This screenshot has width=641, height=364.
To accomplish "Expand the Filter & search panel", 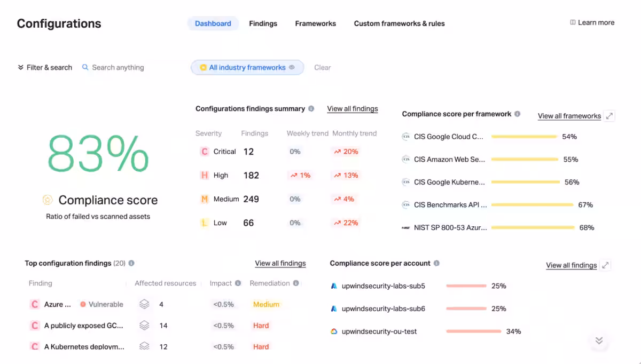I will click(45, 67).
